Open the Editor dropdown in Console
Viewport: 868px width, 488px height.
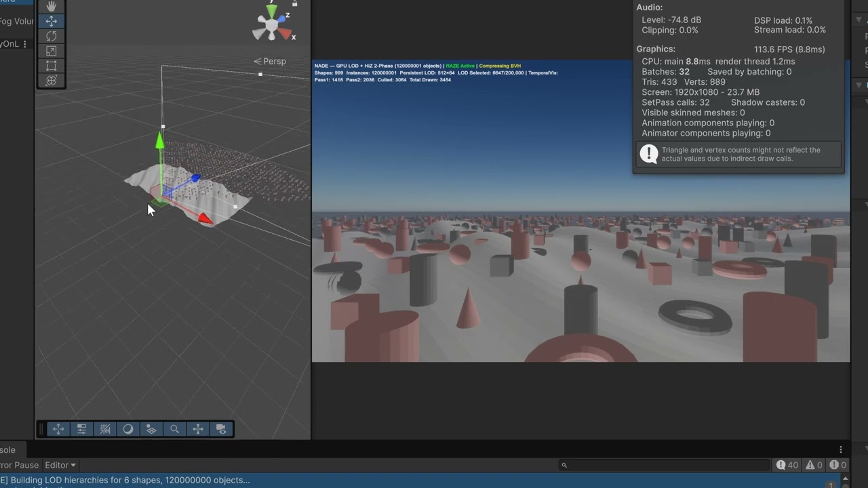click(60, 465)
